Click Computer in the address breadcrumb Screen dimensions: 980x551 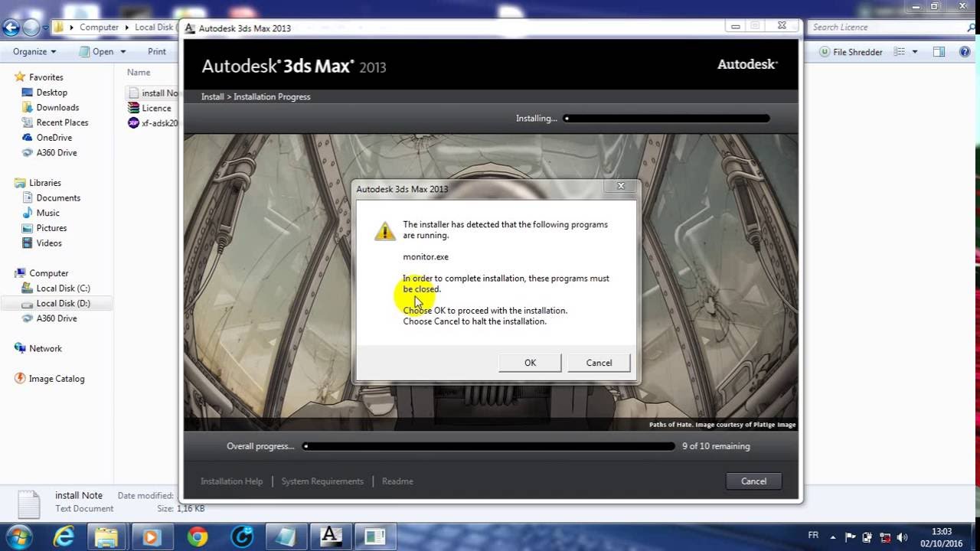(x=99, y=27)
